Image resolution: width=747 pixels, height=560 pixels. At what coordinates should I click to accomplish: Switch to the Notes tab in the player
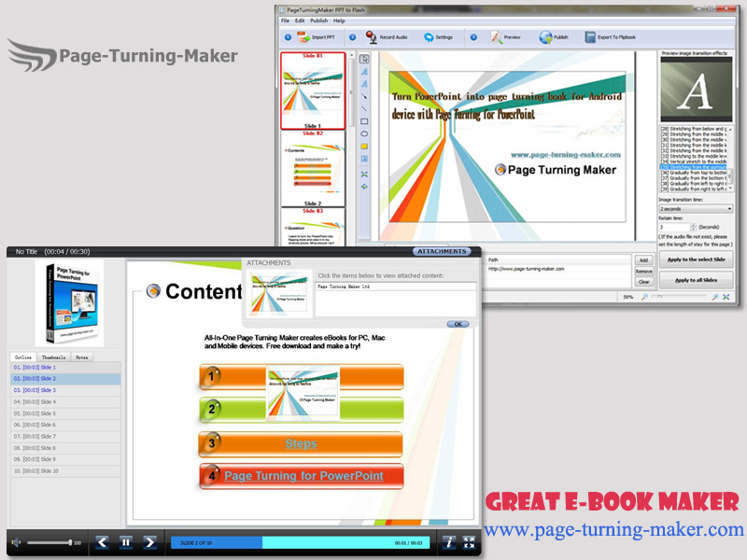pos(81,357)
